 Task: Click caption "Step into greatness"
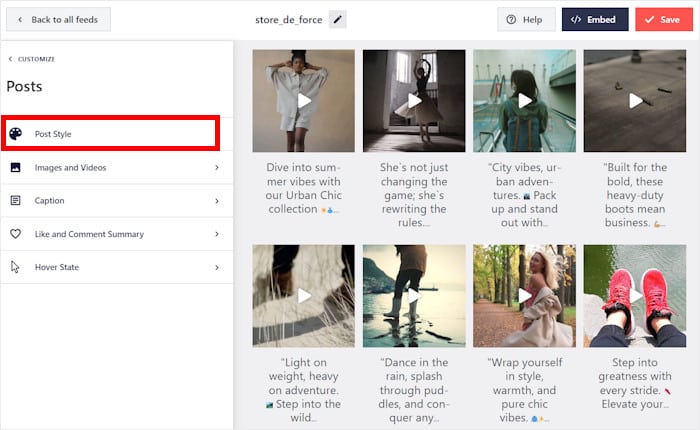click(635, 383)
